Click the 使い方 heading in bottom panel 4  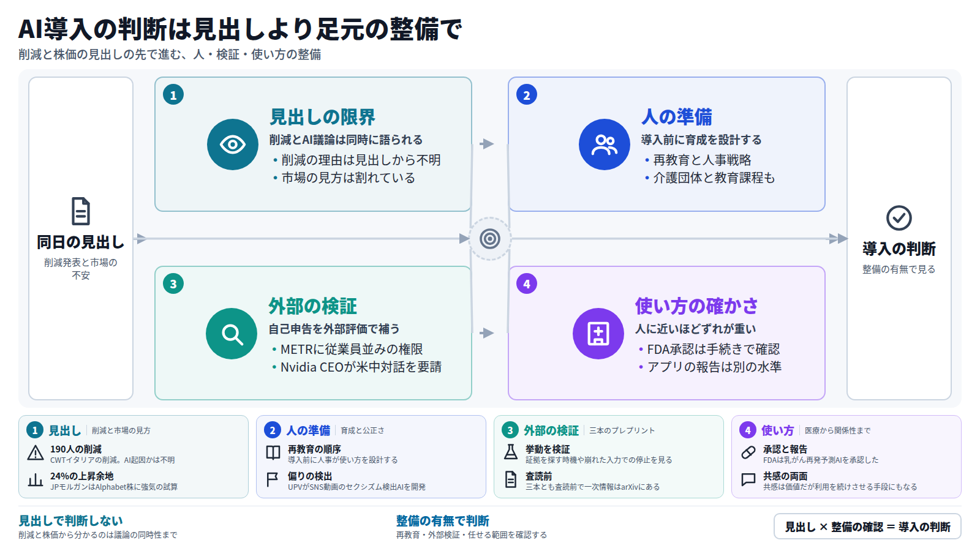pos(777,430)
